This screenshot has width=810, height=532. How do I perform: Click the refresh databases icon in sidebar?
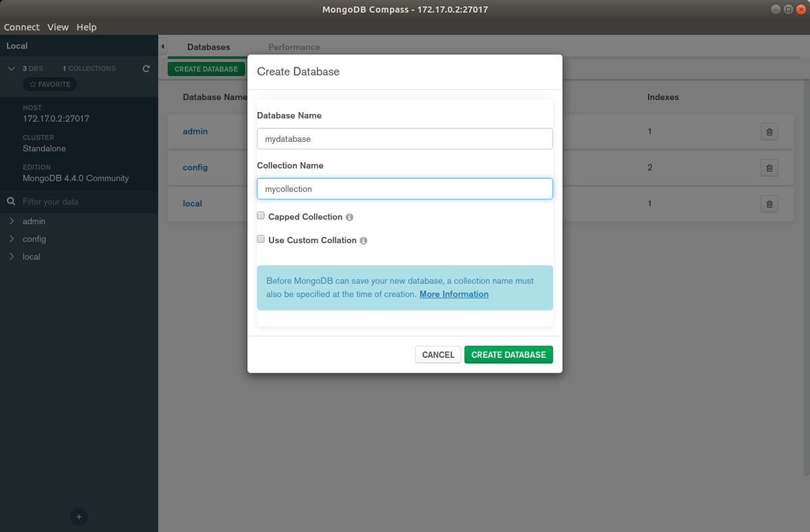146,68
